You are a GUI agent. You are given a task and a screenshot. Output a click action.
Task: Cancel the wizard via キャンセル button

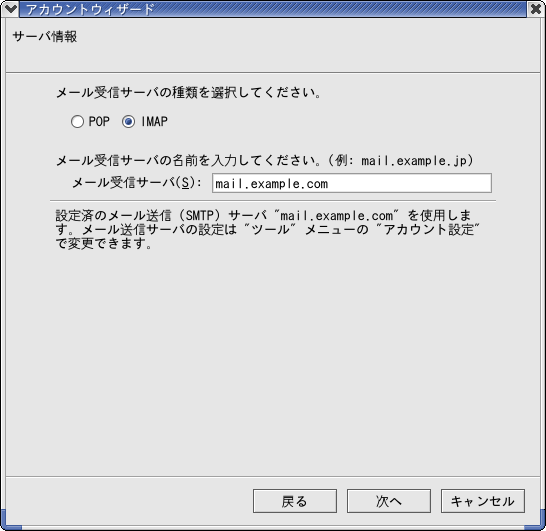click(483, 501)
